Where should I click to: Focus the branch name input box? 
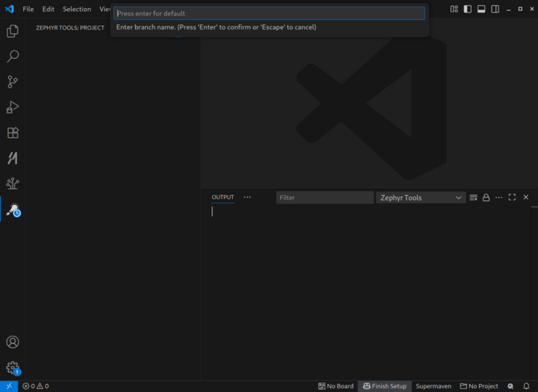(x=269, y=13)
